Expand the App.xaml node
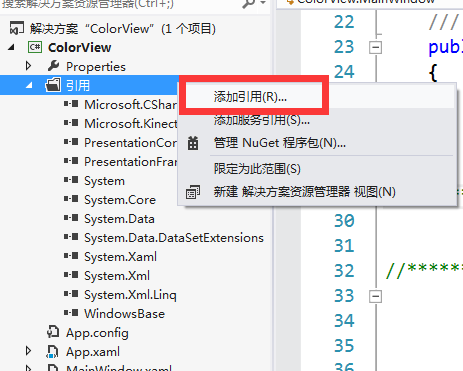Viewport: 463px width, 371px height. [28, 351]
